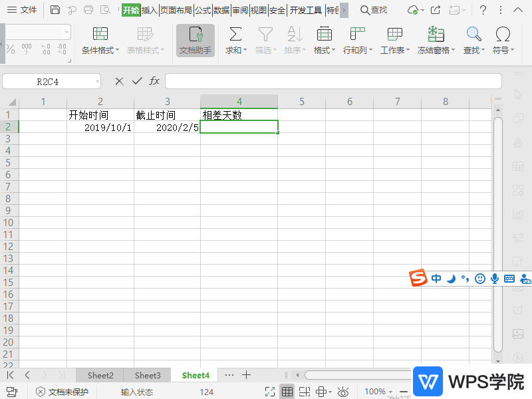Click the horizontal scrollbar track
The height and width of the screenshot is (399, 532).
tap(358, 375)
